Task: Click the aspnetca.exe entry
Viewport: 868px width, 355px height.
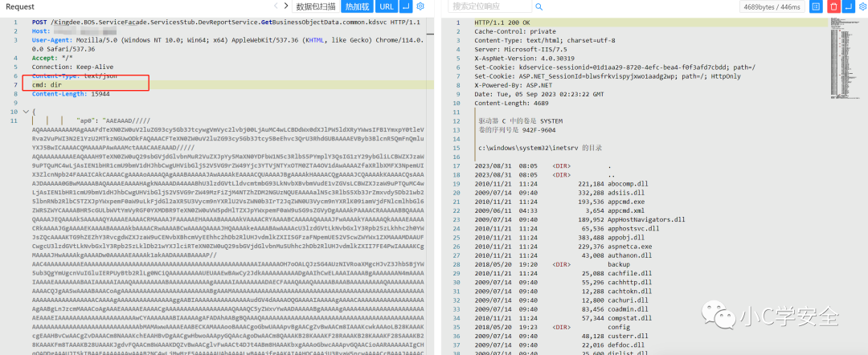Action: pos(630,246)
